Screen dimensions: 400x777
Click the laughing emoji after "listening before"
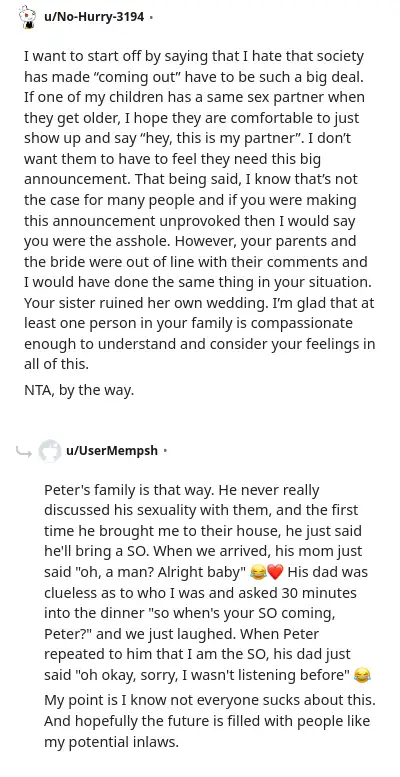[x=362, y=676]
